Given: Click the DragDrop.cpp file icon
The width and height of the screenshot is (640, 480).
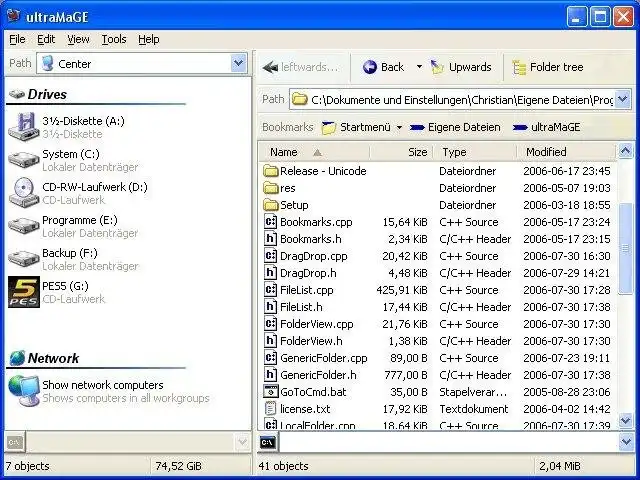Looking at the screenshot, I should [x=270, y=256].
